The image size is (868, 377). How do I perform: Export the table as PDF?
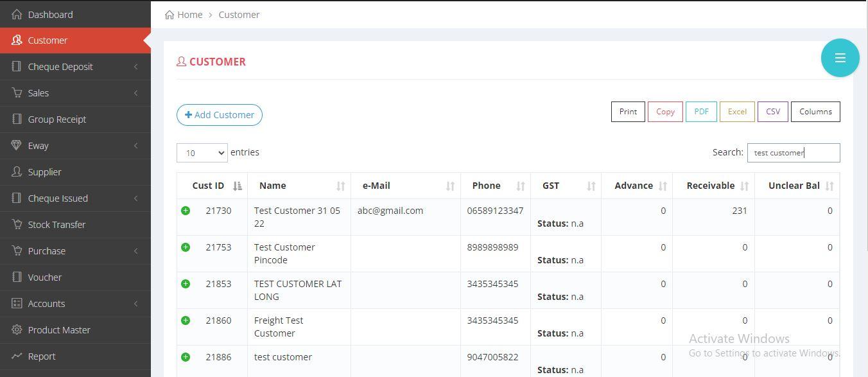click(701, 112)
